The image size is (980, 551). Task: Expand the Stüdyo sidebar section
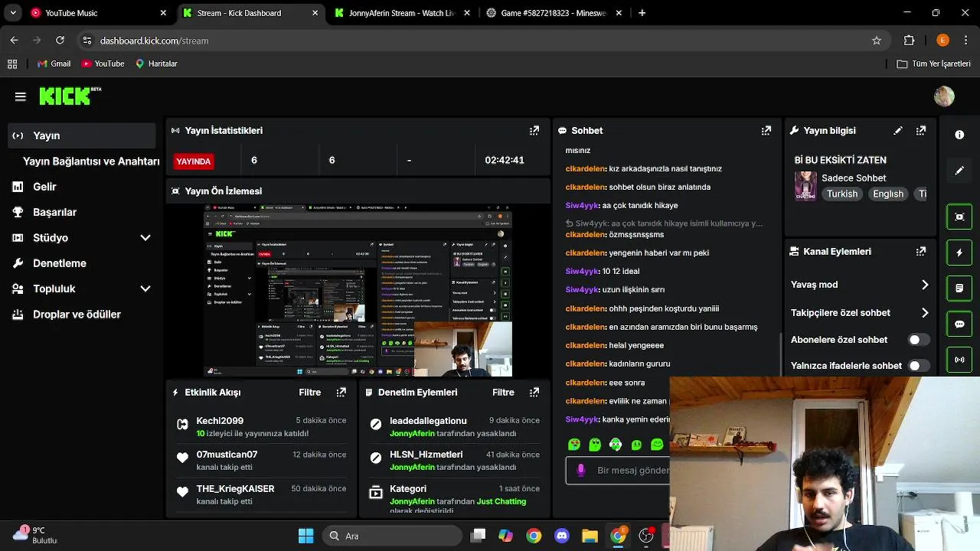(x=145, y=238)
